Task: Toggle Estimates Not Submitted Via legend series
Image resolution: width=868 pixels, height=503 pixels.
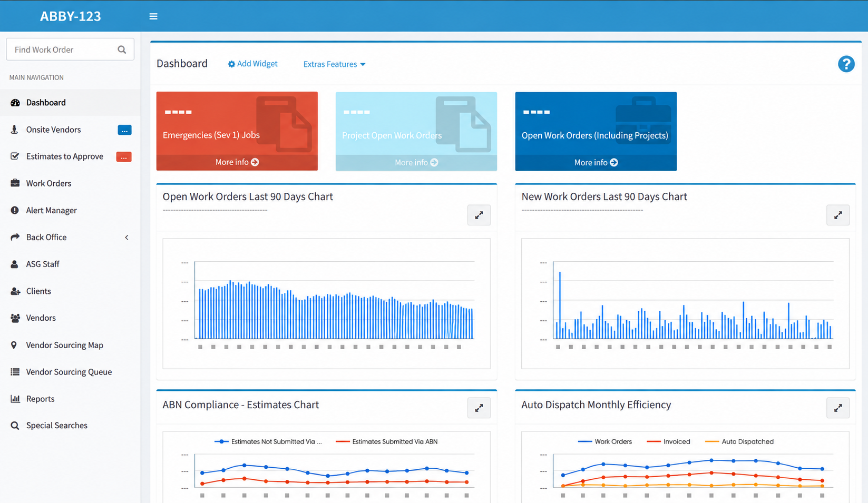Action: pos(268,441)
